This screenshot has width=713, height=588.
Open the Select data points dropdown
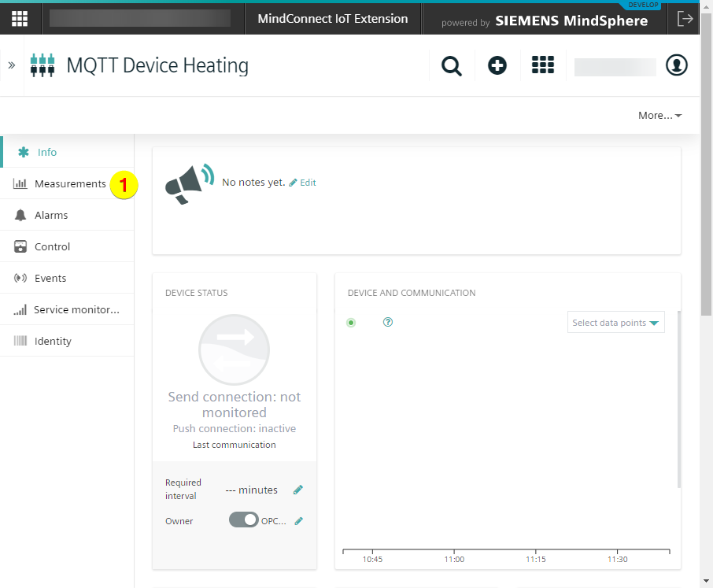click(x=615, y=323)
